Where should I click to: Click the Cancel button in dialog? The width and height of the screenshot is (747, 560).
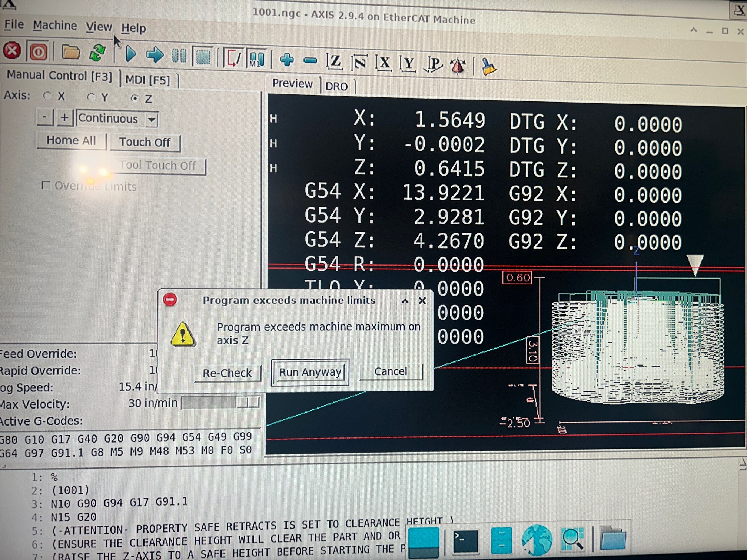(391, 371)
